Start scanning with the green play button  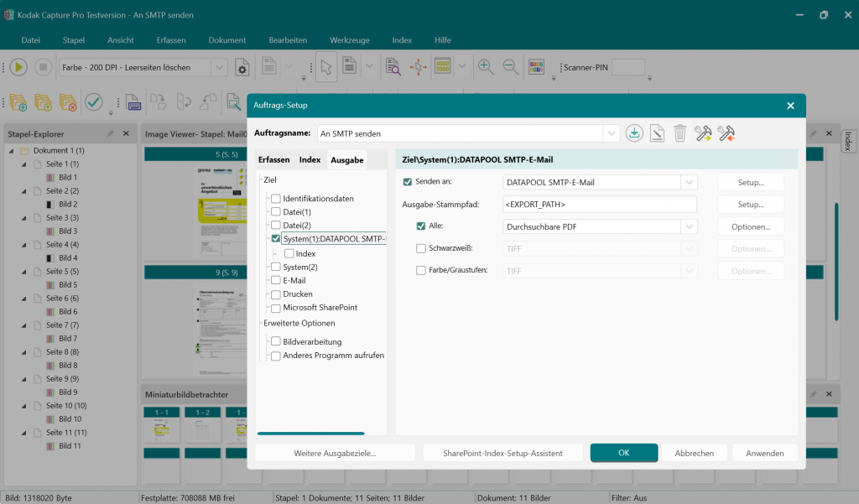click(x=18, y=67)
